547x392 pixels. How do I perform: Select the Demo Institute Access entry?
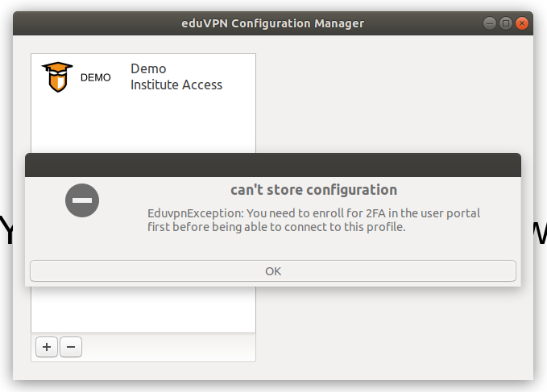(143, 77)
